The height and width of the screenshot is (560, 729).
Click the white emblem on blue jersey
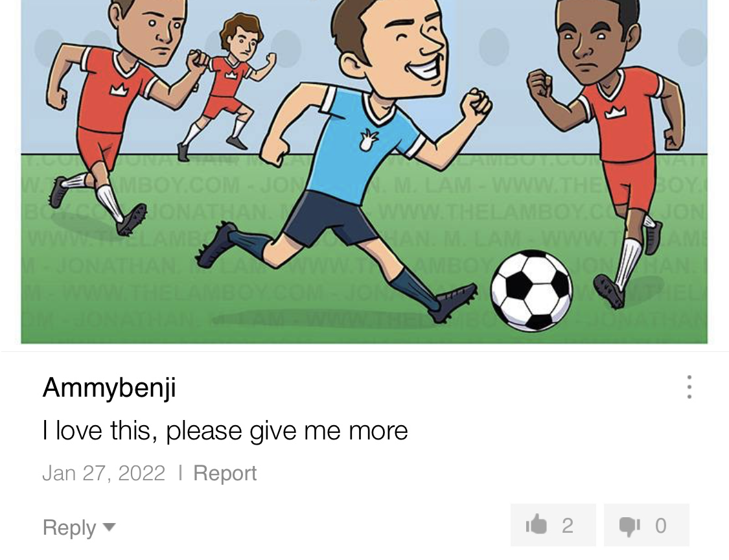(368, 140)
